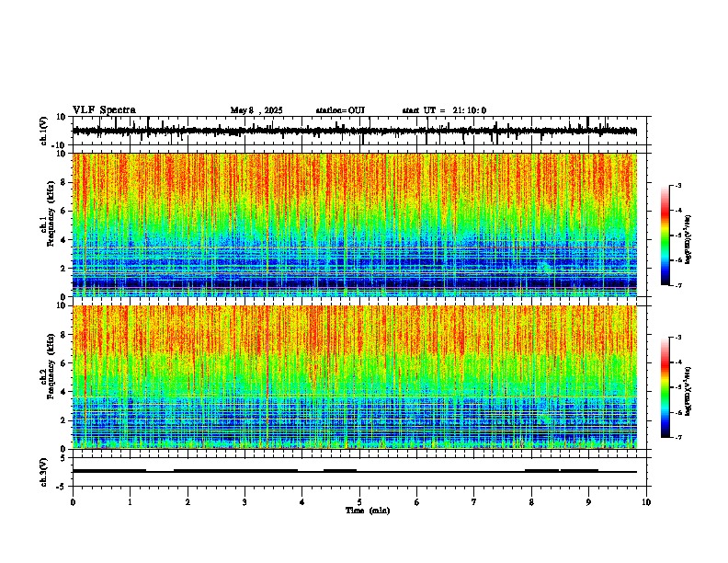Click inside the ch.2 spectrogram plot

coord(355,377)
